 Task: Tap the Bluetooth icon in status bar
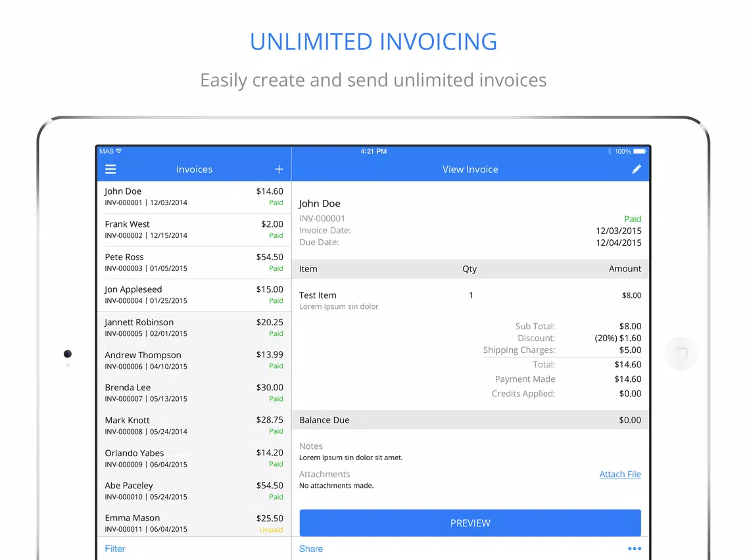pyautogui.click(x=610, y=151)
